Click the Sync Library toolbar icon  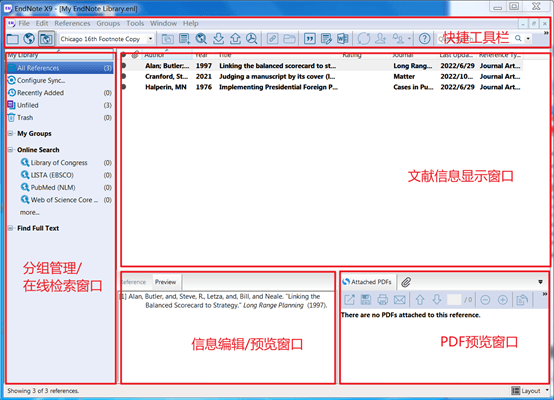(364, 39)
